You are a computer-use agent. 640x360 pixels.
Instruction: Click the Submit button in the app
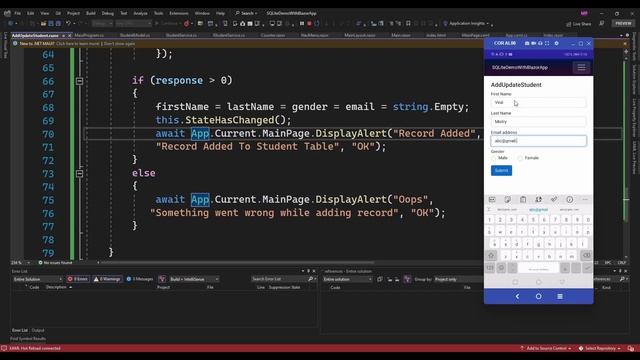click(x=501, y=171)
